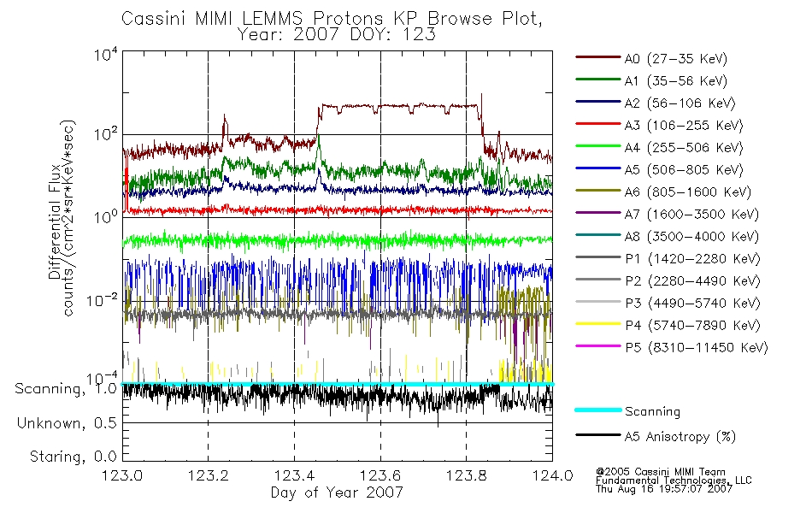Screen dimensions: 812x513
Task: Click the A7 (1600-3500 KeV) legend label
Action: point(691,215)
